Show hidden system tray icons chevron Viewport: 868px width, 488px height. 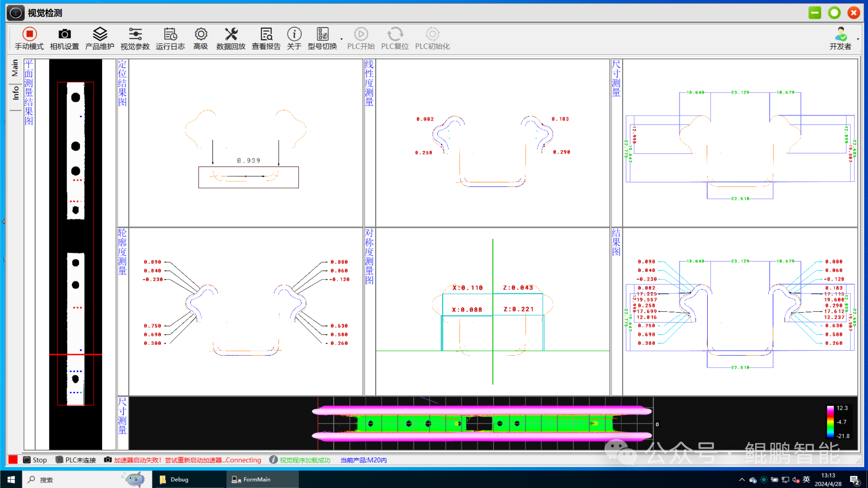click(742, 479)
